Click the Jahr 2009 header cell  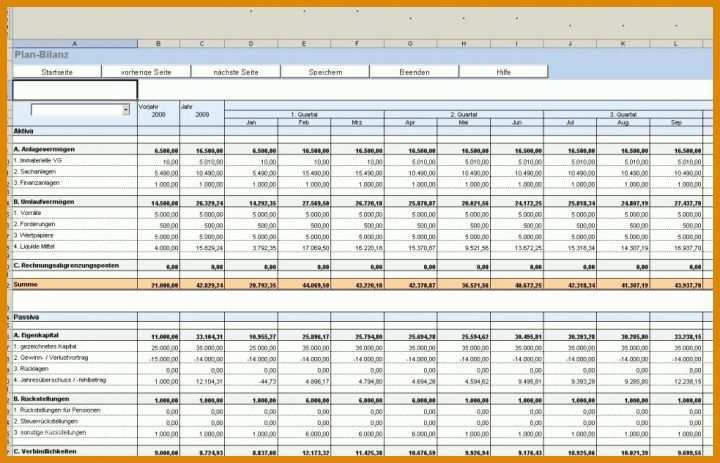pos(202,113)
